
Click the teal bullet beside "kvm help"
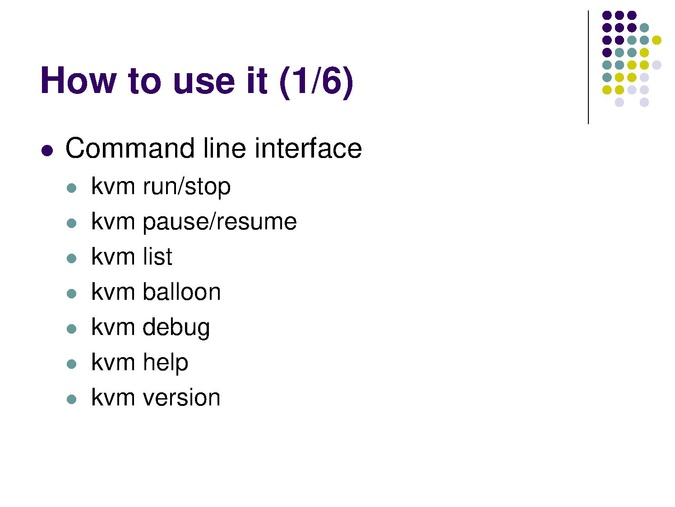click(x=71, y=364)
